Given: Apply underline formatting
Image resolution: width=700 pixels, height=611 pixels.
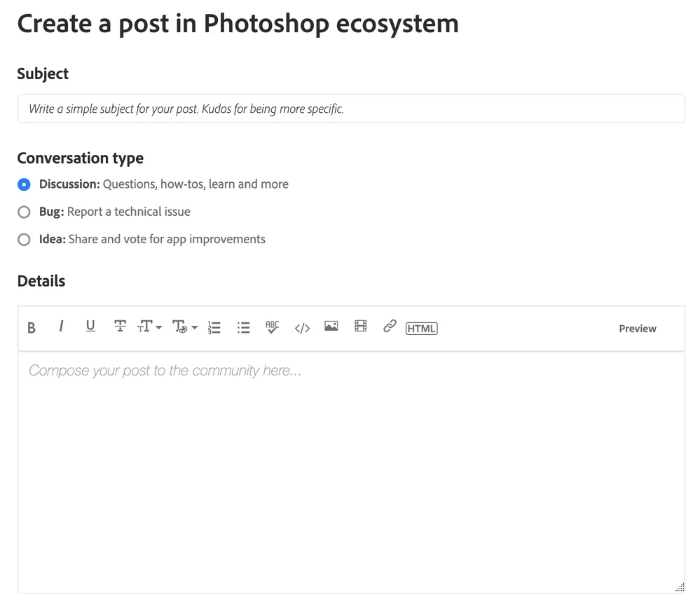Looking at the screenshot, I should pos(90,327).
